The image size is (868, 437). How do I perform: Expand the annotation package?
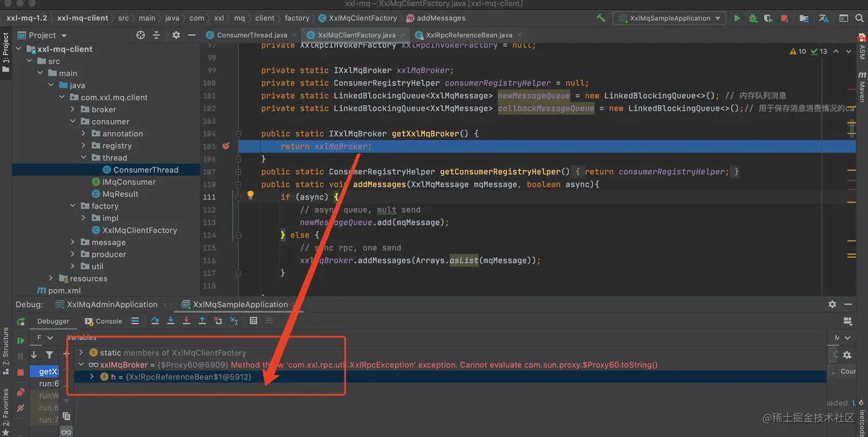(84, 133)
